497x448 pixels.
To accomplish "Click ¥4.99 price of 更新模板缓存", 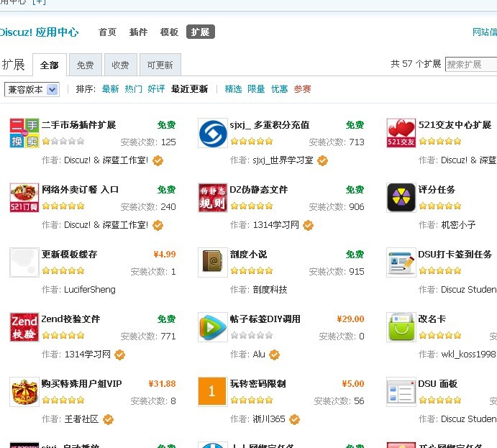I will point(165,254).
